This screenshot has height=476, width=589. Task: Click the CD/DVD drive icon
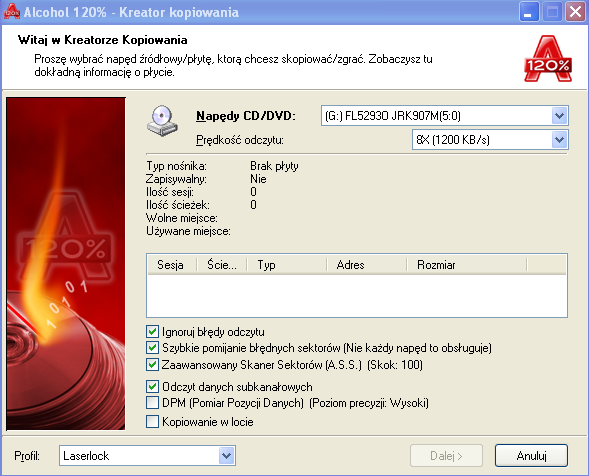coord(162,121)
